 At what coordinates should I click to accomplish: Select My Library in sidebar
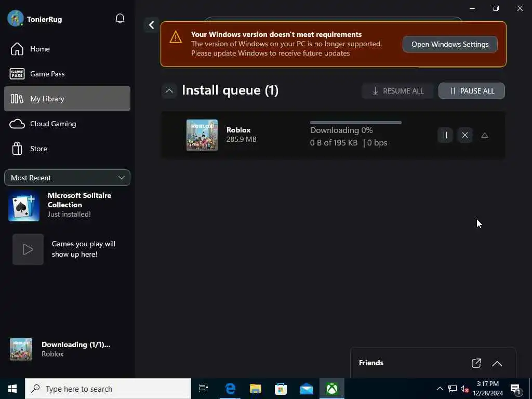pyautogui.click(x=67, y=99)
